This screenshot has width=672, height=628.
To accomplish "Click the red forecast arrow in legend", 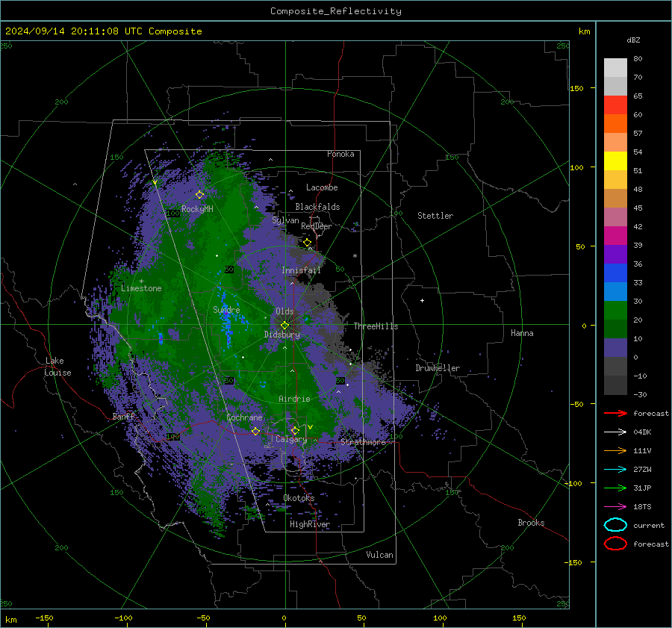I will tap(615, 413).
